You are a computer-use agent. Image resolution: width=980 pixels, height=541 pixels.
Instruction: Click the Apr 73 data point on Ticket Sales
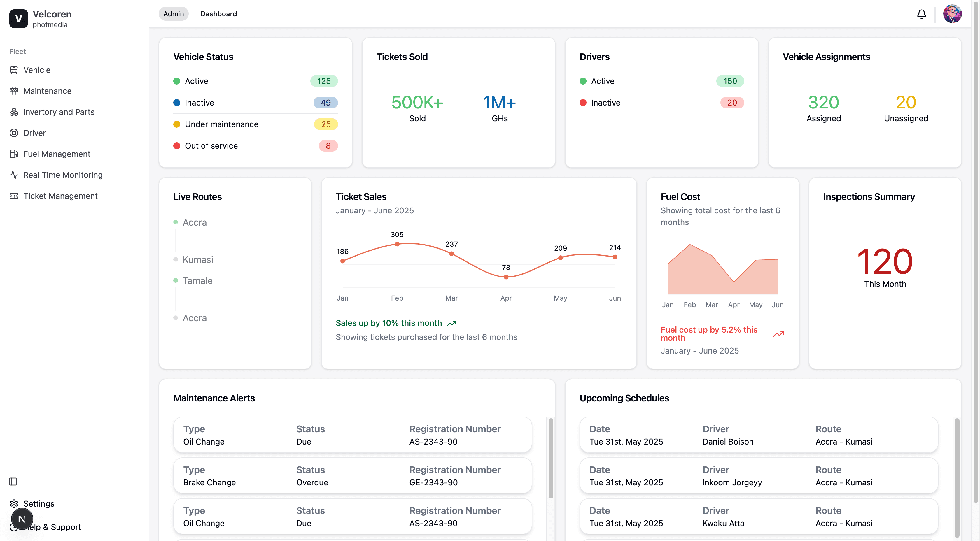[x=505, y=277]
